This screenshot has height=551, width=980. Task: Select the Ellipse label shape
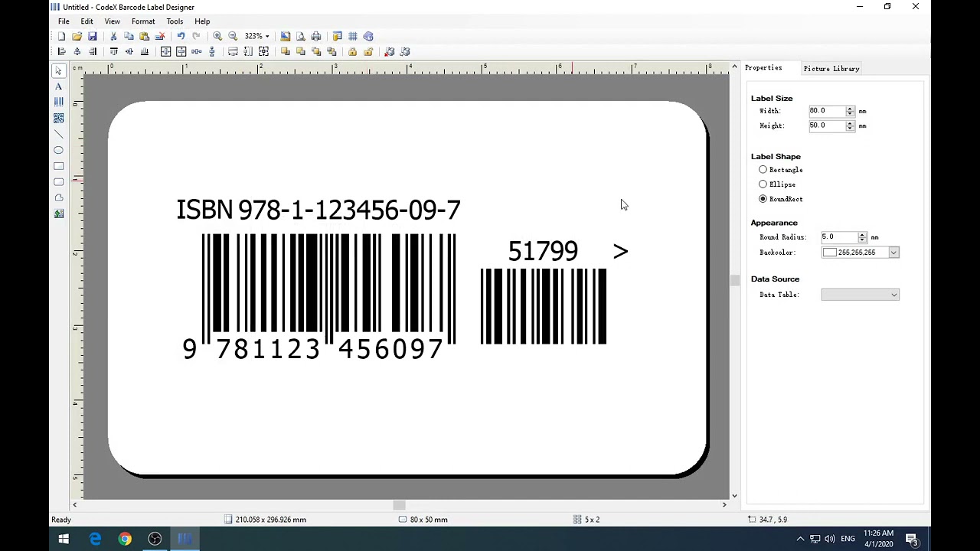tap(763, 184)
